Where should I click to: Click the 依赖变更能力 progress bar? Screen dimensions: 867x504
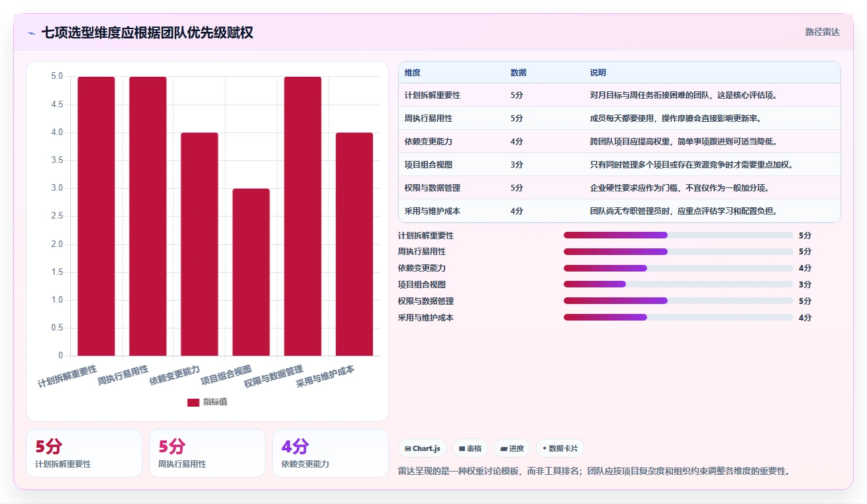(678, 268)
